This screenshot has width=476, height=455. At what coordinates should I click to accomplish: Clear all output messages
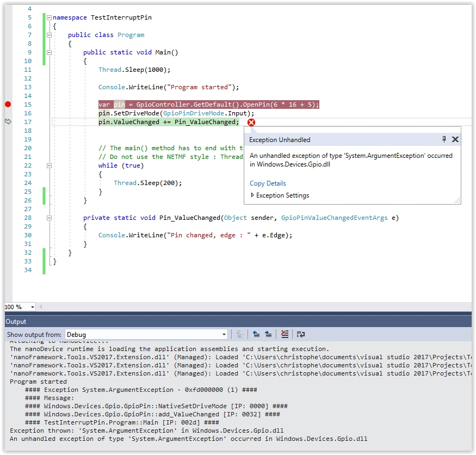click(284, 334)
